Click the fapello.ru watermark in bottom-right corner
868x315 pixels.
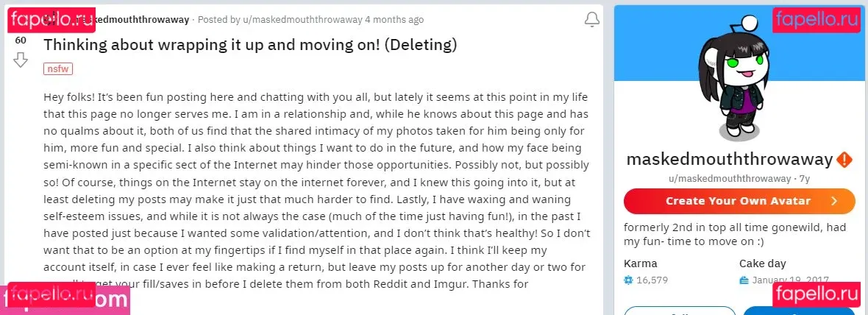coord(817,295)
